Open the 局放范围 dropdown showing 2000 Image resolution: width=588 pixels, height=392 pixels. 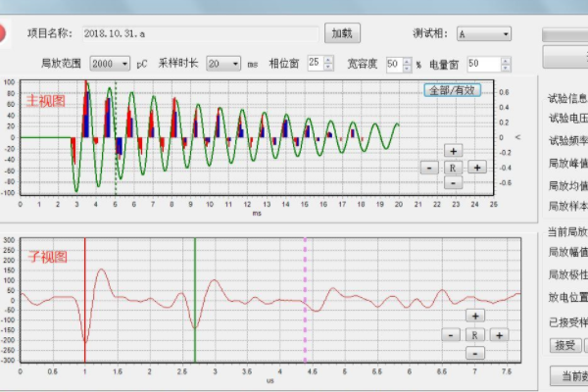[110, 63]
